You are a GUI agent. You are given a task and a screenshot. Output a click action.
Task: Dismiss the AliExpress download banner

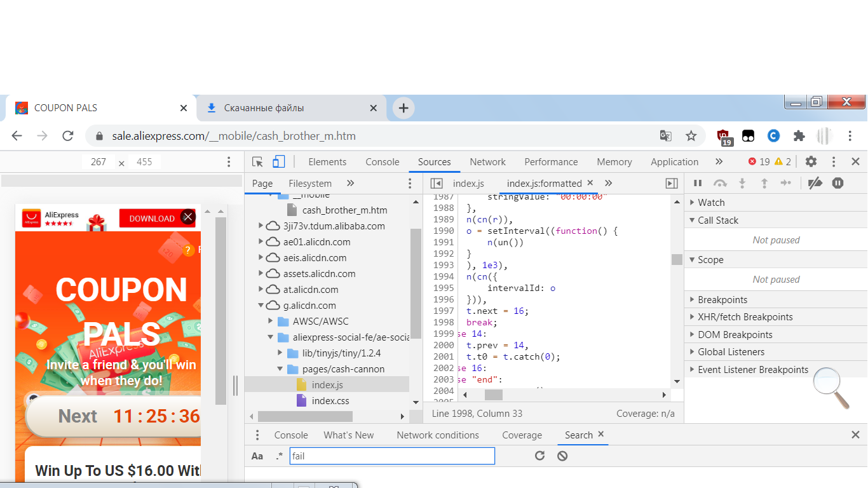click(x=188, y=217)
